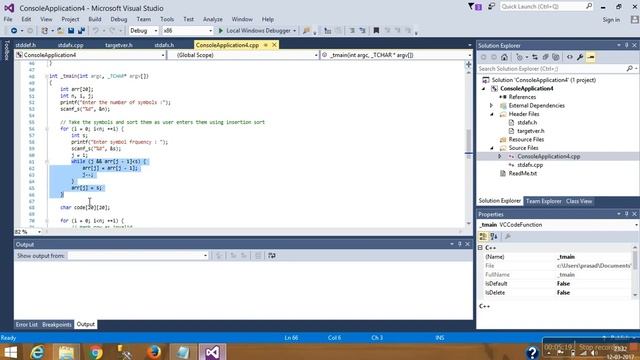Click the Find in Files toolbar icon
Image resolution: width=640 pixels, height=360 pixels.
[x=306, y=31]
